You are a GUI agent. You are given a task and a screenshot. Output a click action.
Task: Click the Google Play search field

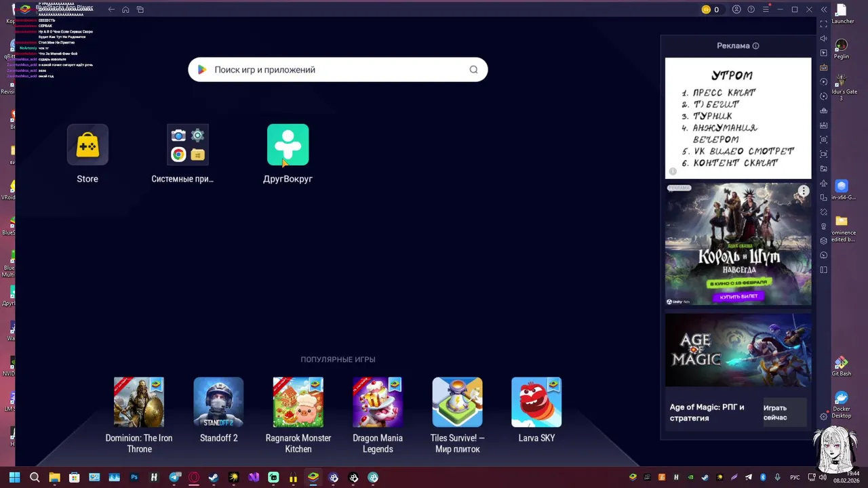point(338,70)
